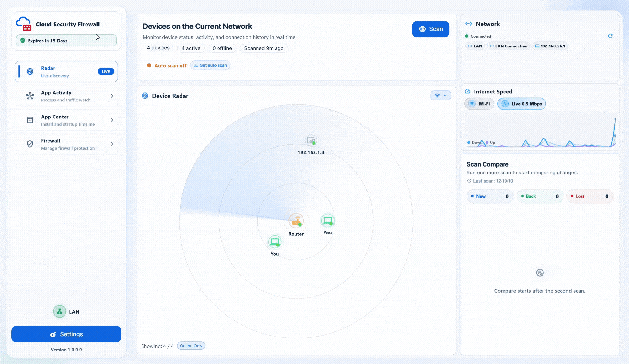Toggle the Online Only filter chip

click(191, 346)
